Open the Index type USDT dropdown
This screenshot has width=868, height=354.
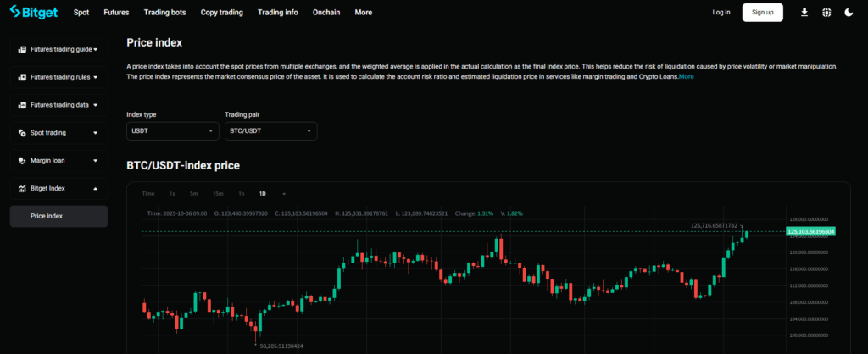(173, 131)
